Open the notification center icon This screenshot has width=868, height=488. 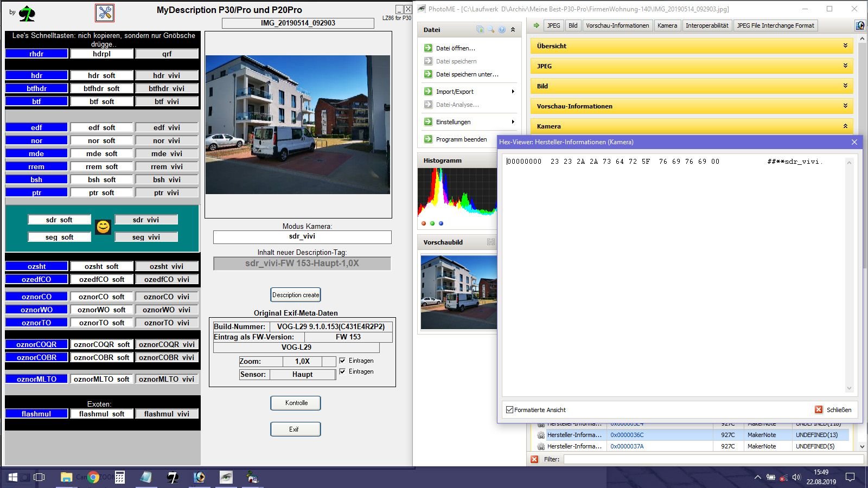pyautogui.click(x=850, y=477)
